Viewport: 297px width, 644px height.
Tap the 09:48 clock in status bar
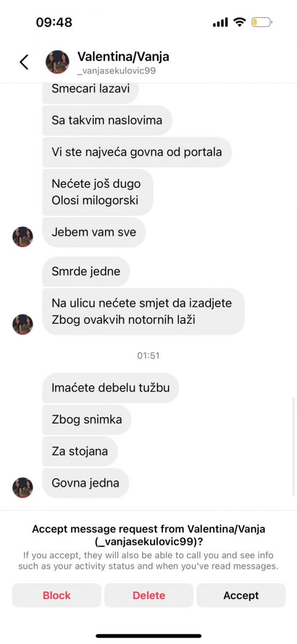tap(54, 23)
